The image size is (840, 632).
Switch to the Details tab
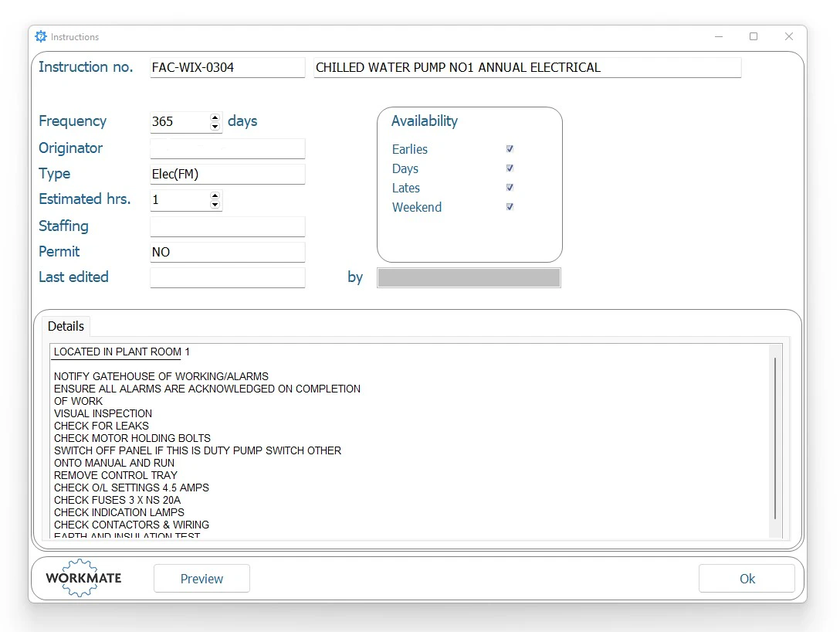[66, 326]
